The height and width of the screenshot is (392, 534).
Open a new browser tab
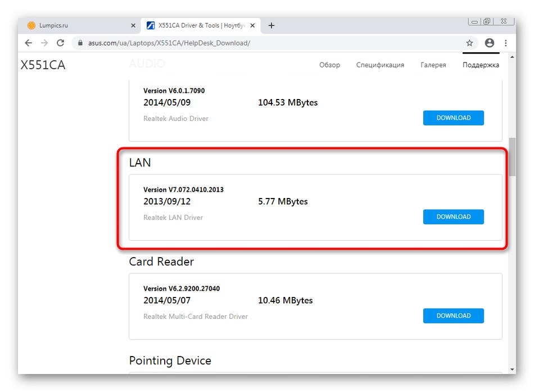[x=271, y=25]
